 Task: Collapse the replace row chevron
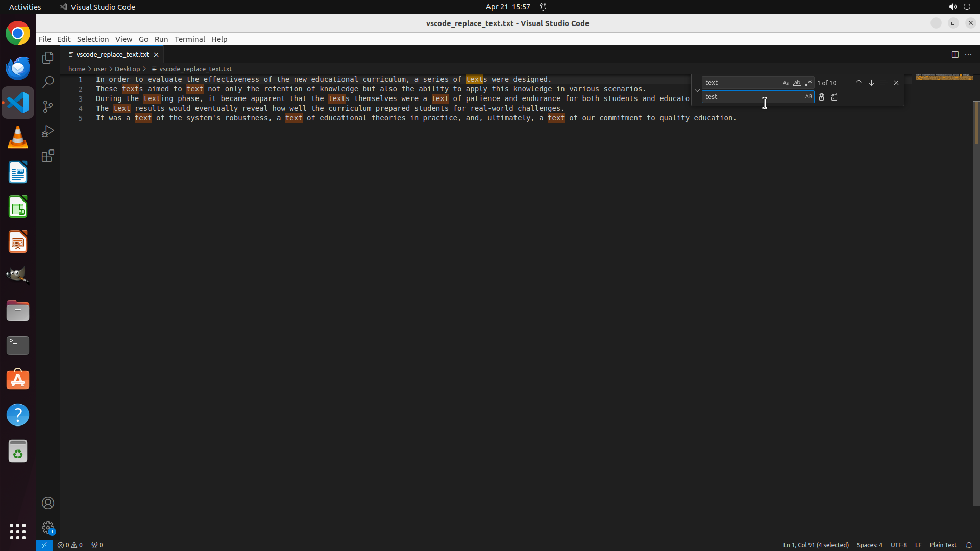pos(697,90)
